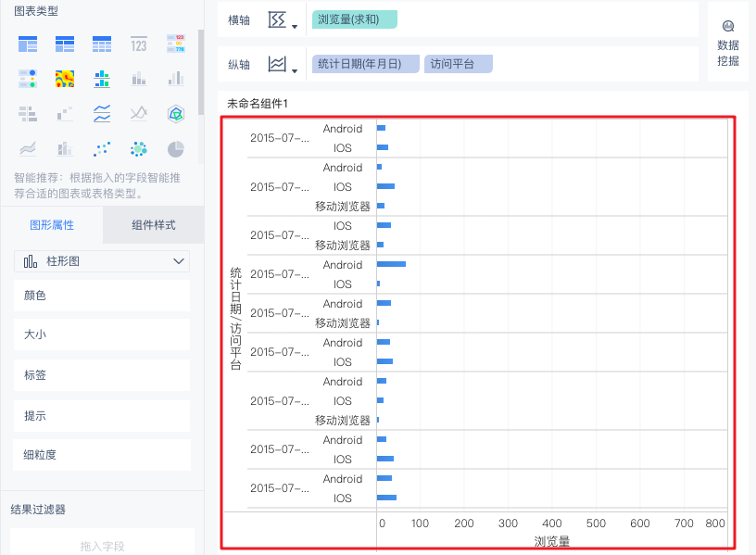This screenshot has height=555, width=756.
Task: Click the chart-type panel scrollbar
Action: [201, 72]
